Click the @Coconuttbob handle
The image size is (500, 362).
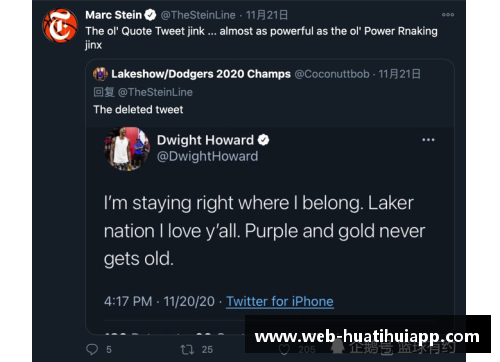pos(332,74)
